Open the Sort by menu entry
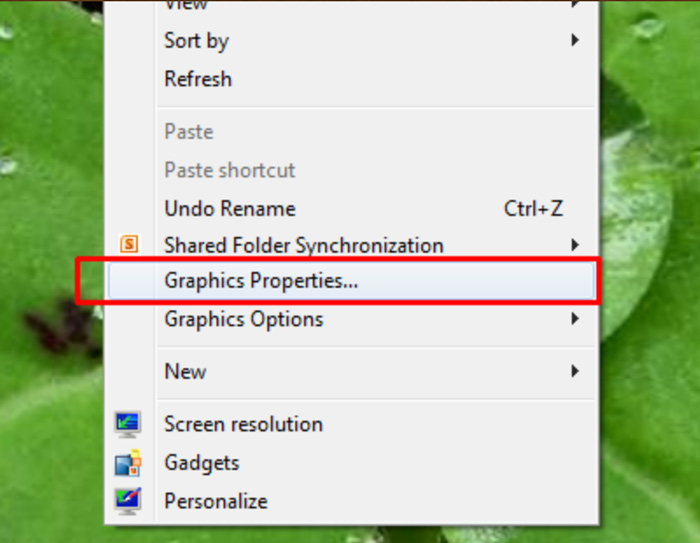Screen dimensions: 700x543 point(196,41)
